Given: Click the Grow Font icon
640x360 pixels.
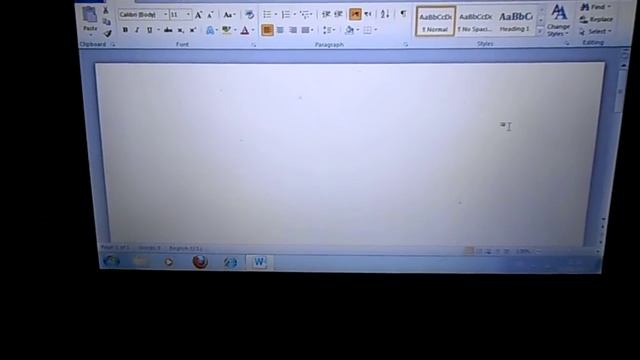Looking at the screenshot, I should coord(198,16).
